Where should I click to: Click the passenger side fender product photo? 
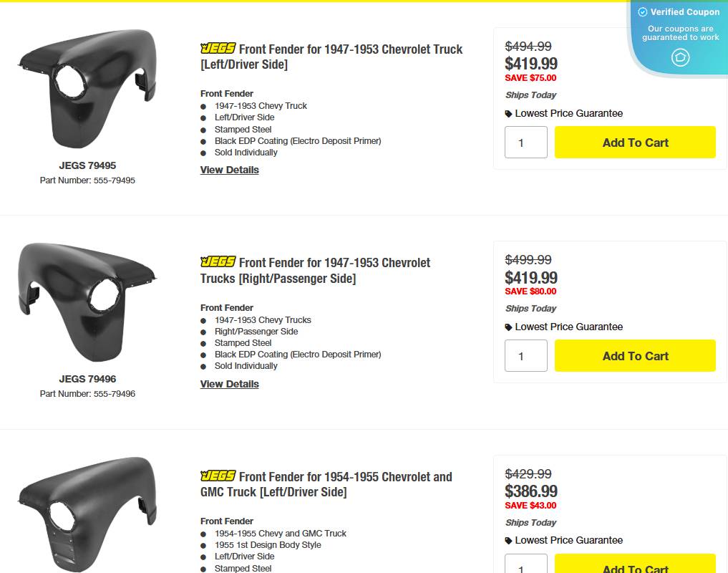coord(86,301)
